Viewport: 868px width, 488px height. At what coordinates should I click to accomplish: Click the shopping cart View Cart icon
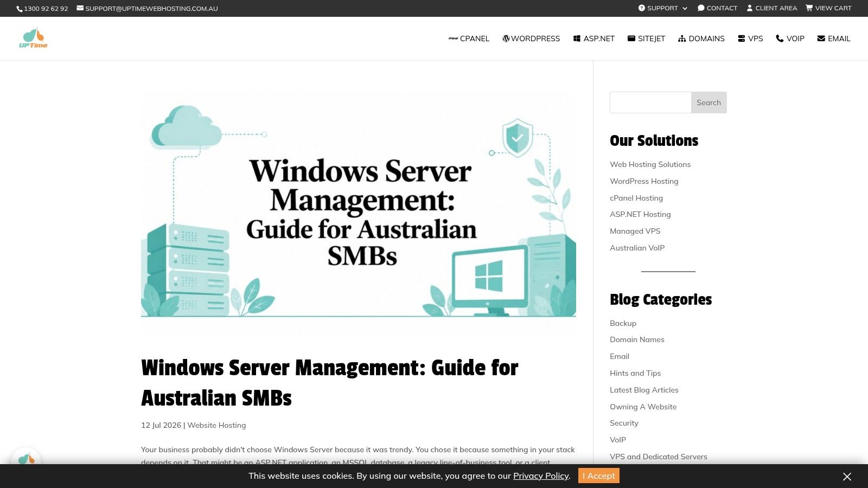809,8
